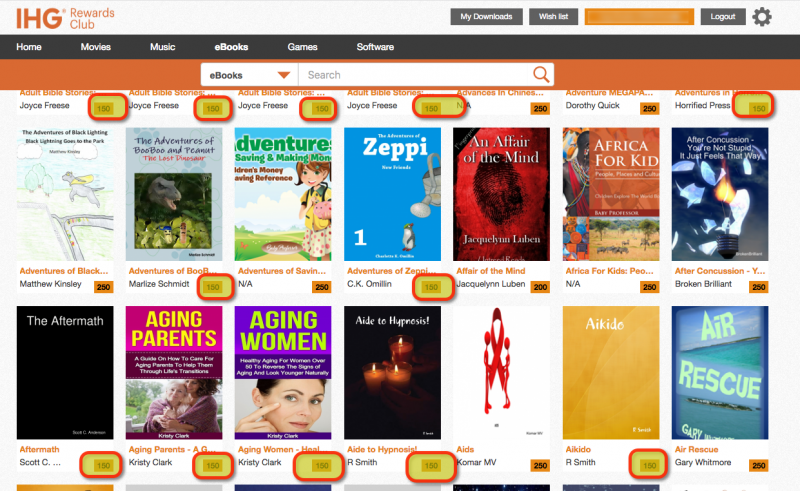Click the 250 price badge for Broken Brilliant
This screenshot has width=800, height=491.
759,287
